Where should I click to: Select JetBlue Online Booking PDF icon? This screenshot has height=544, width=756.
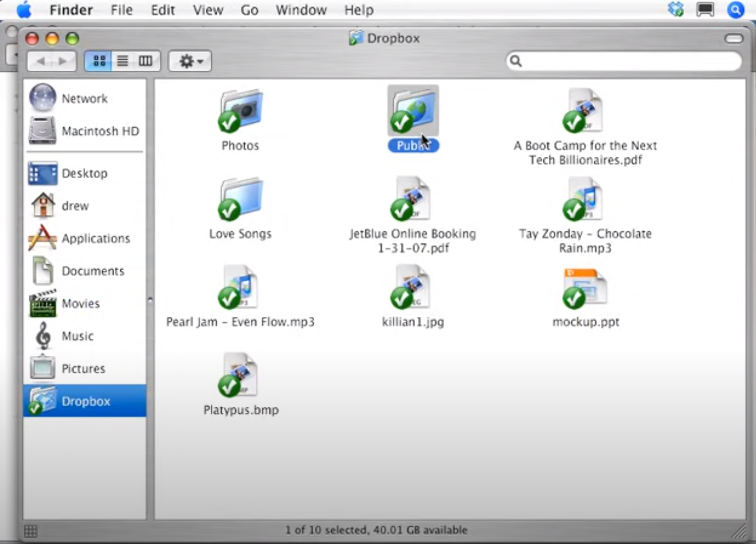tap(412, 199)
